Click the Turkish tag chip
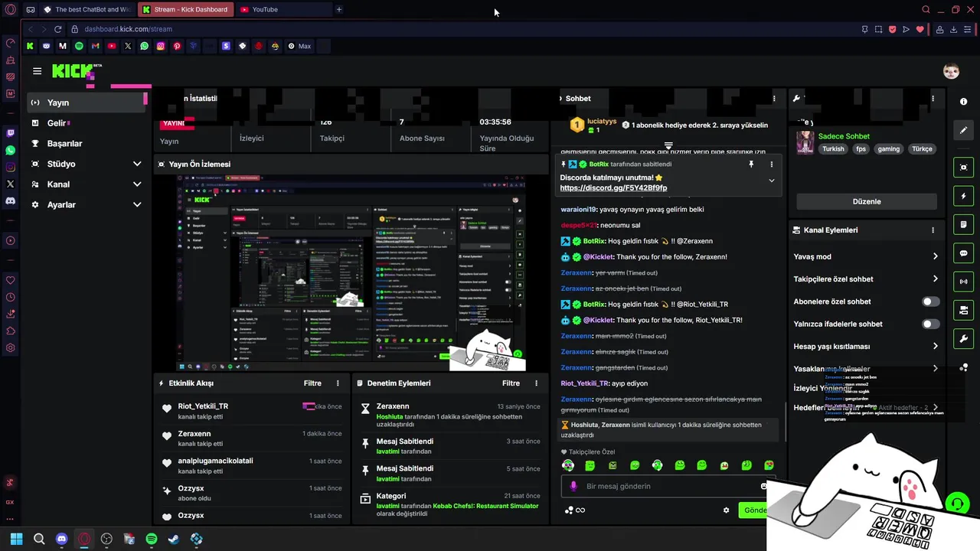The height and width of the screenshot is (551, 980). pyautogui.click(x=833, y=149)
